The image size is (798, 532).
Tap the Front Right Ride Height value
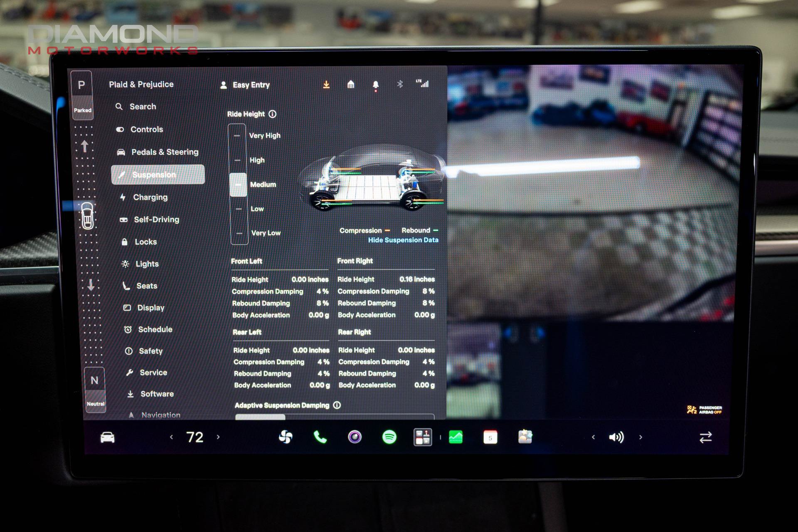pos(417,279)
